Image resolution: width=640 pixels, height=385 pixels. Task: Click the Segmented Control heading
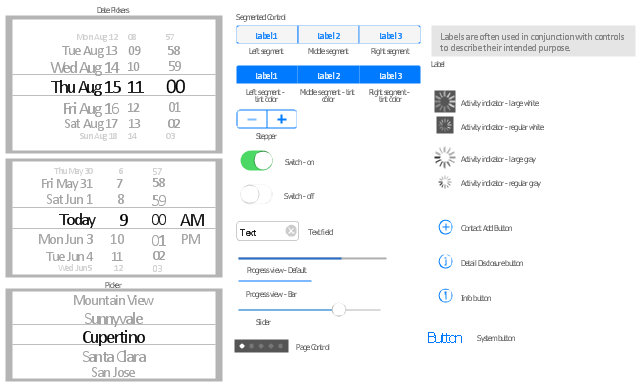point(260,17)
